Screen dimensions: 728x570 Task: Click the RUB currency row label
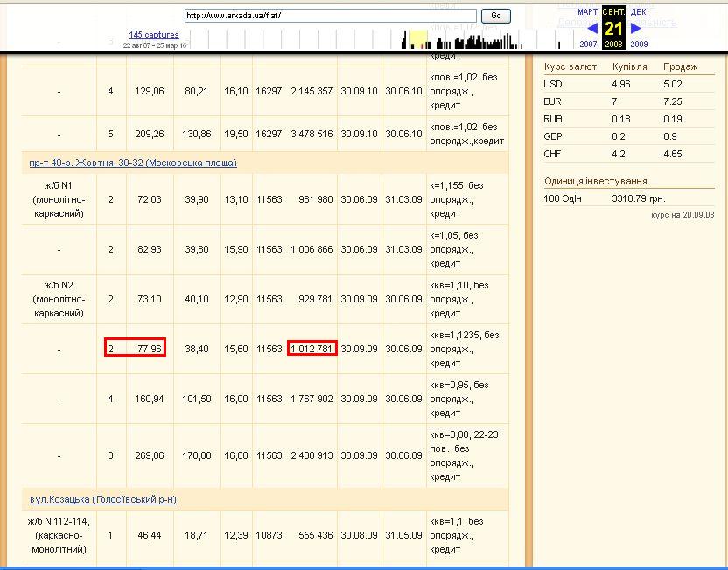(x=552, y=119)
